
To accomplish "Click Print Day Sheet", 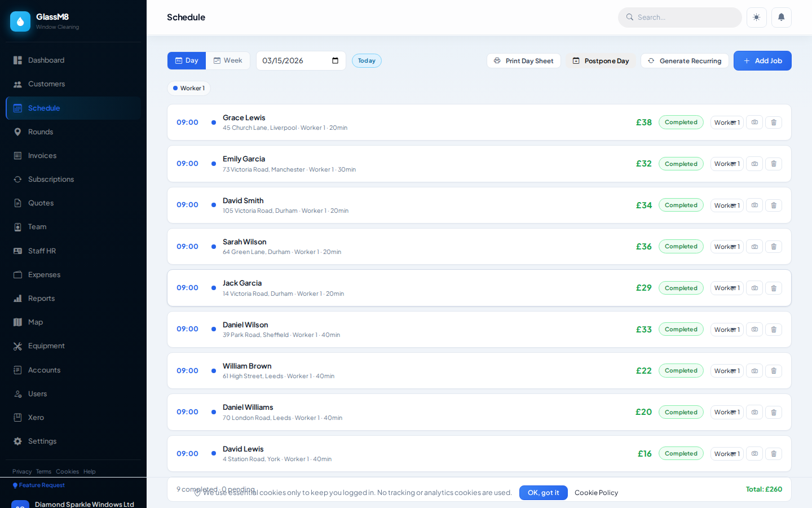I will 523,61.
